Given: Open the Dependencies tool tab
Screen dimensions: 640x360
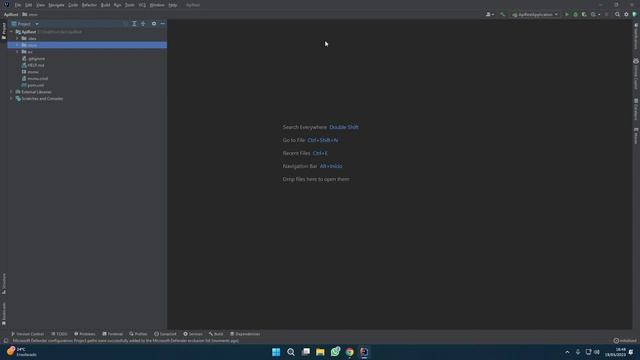Looking at the screenshot, I should pos(245,334).
